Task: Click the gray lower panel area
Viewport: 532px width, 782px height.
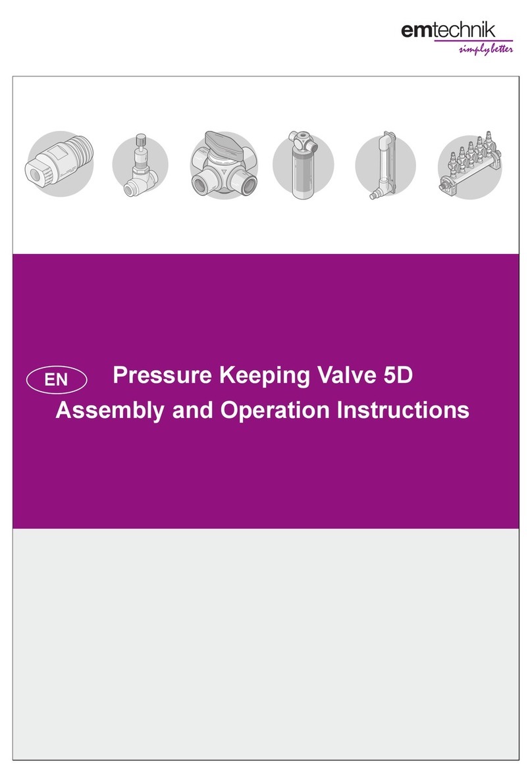Action: 265,644
